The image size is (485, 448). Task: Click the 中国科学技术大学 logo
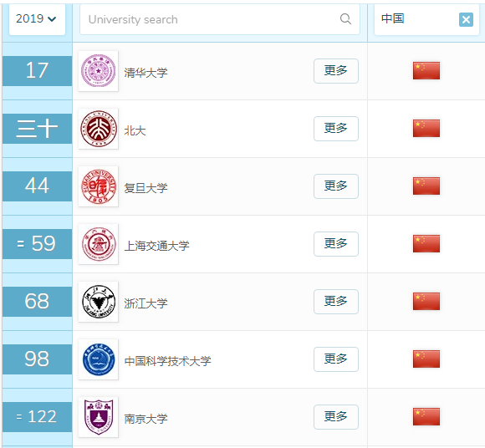coord(99,359)
